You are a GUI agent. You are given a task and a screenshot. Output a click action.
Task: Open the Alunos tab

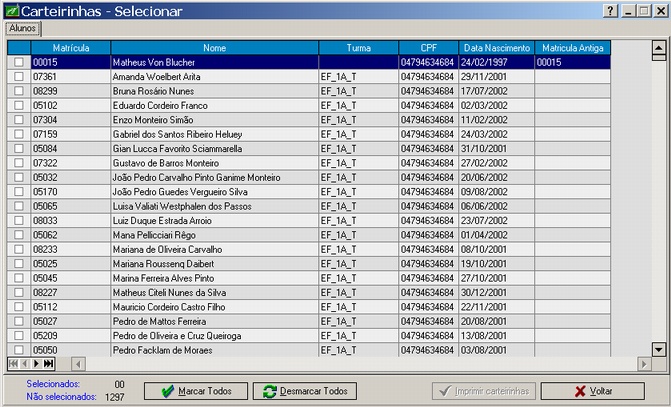(22, 28)
